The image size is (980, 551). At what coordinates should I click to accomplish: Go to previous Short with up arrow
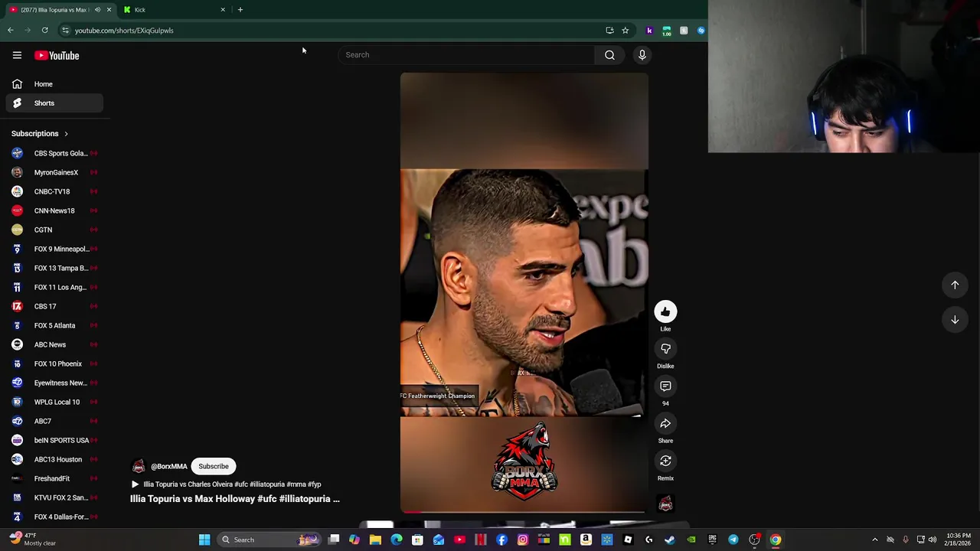coord(955,285)
